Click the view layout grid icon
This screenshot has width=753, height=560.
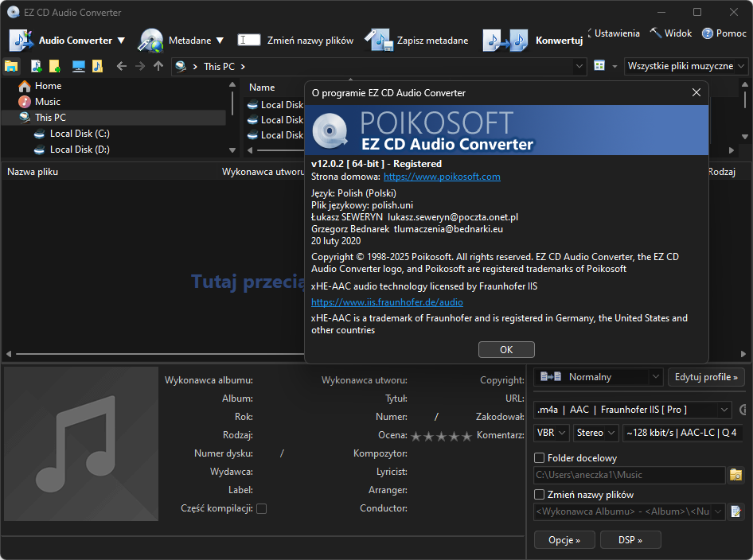click(x=599, y=66)
